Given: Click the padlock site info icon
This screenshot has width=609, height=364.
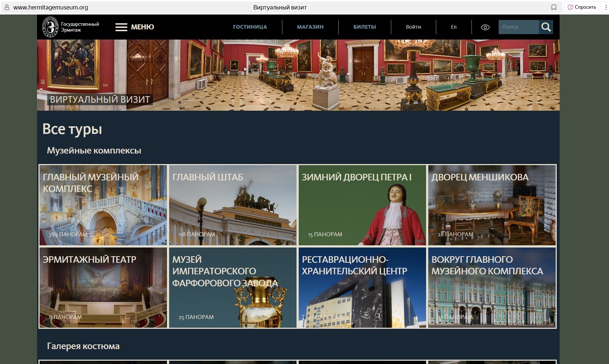Looking at the screenshot, I should pyautogui.click(x=7, y=7).
